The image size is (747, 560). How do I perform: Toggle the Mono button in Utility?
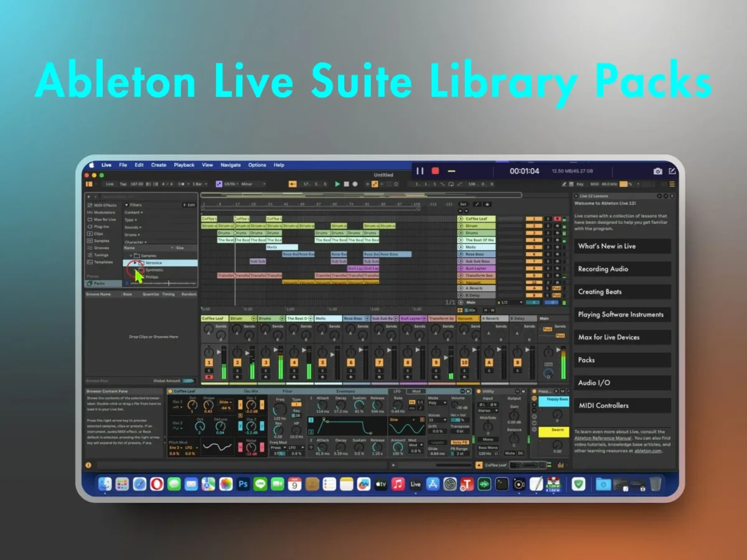[x=488, y=439]
